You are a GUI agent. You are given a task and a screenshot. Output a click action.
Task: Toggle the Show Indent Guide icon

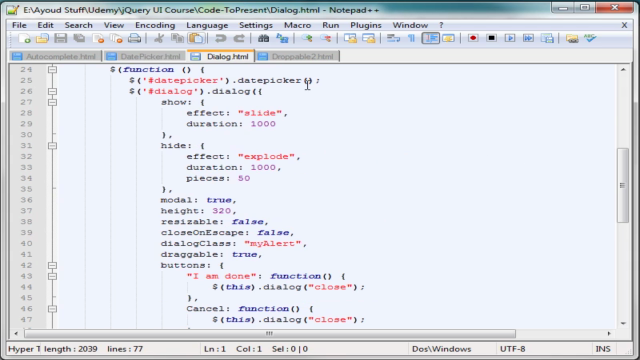[x=430, y=38]
